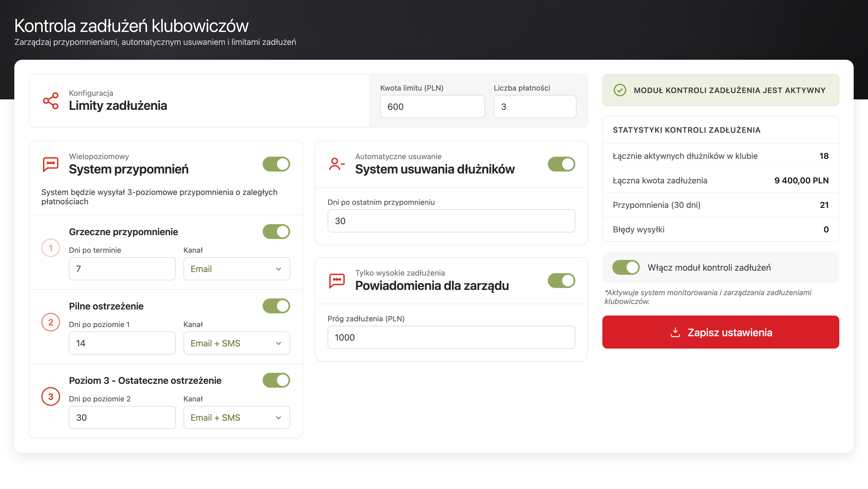The width and height of the screenshot is (868, 489).
Task: Click the user-minus icon for System usuwania dłużników
Action: (x=337, y=164)
